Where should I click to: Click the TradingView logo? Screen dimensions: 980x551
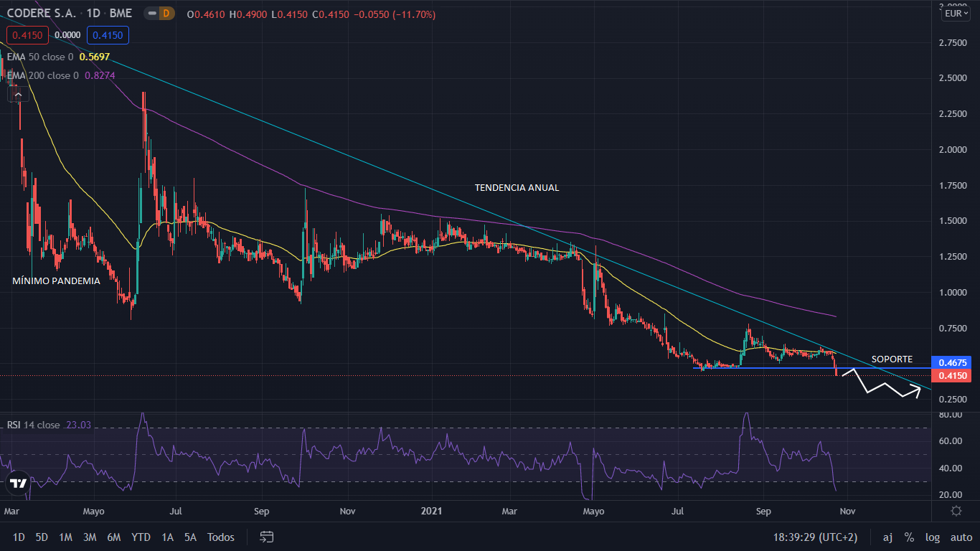pos(19,484)
